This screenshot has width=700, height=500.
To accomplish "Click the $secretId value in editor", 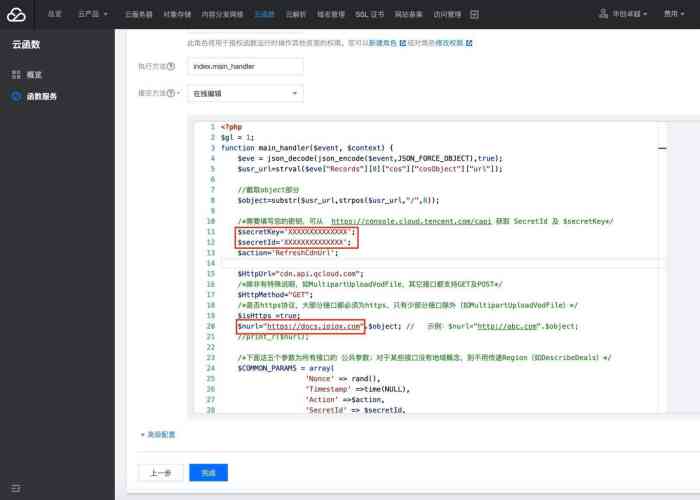I will 313,242.
